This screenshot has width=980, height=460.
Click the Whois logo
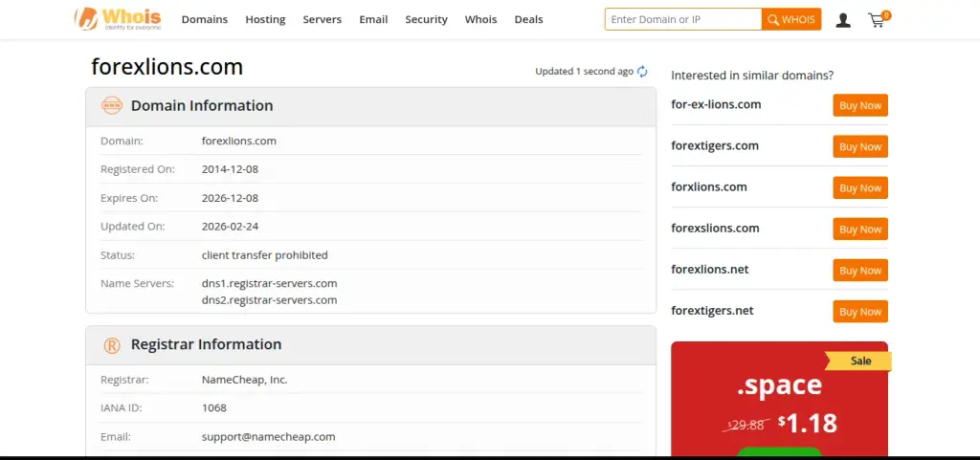(118, 19)
